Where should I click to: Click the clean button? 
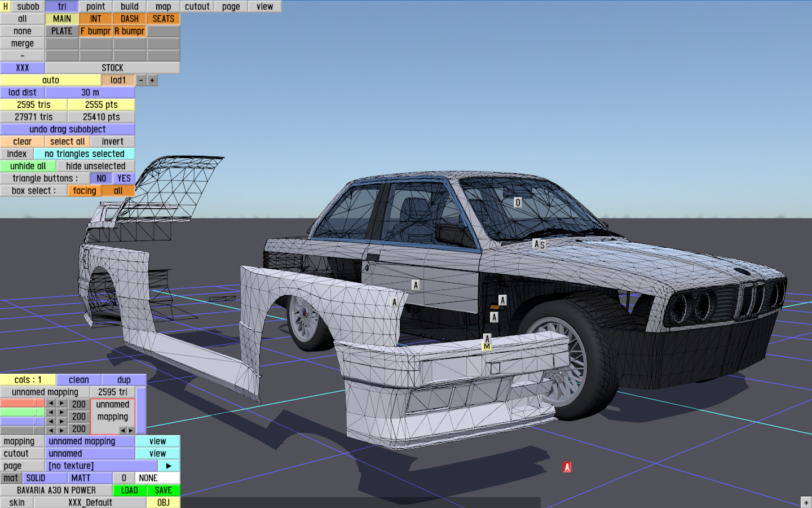pos(79,380)
